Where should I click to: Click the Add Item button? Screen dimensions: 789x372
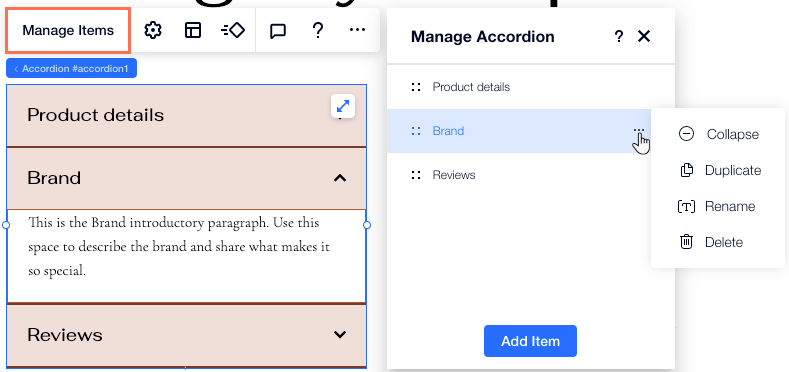pyautogui.click(x=530, y=341)
